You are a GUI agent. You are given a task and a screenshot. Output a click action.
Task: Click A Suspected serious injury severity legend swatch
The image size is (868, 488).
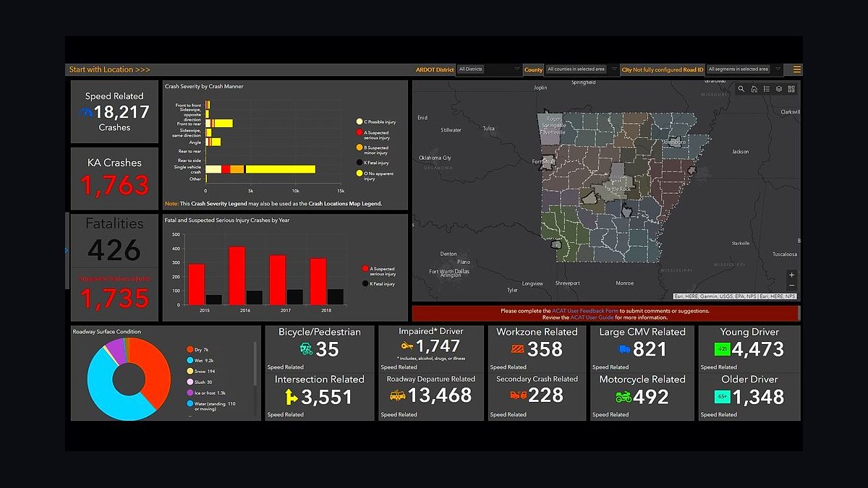coord(358,133)
